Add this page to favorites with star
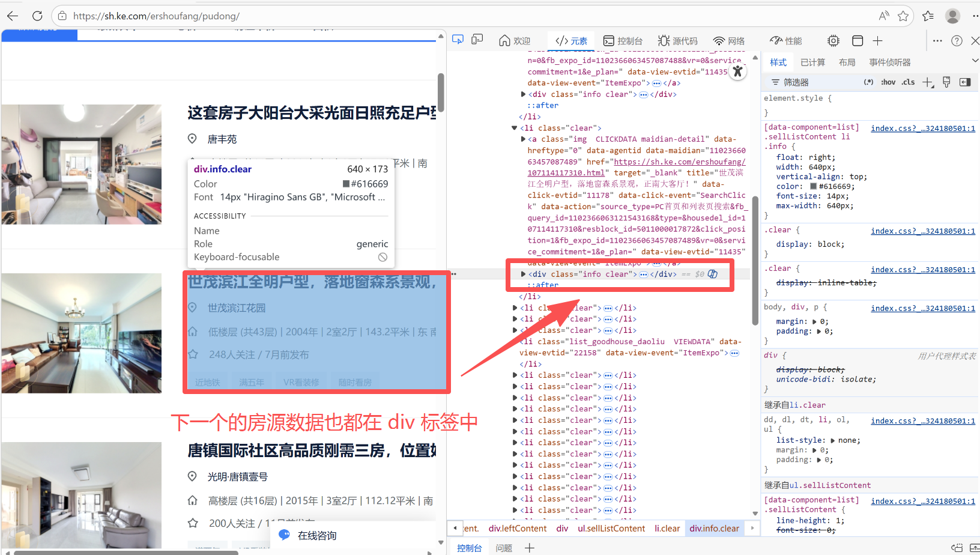980x555 pixels. pyautogui.click(x=903, y=16)
